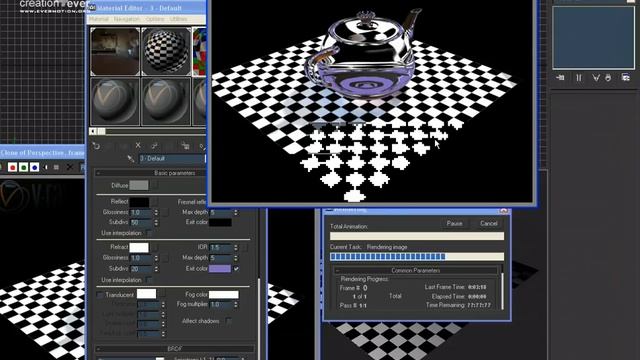This screenshot has height=360, width=640.
Task: Select the checker sphere material sample slot
Action: [166, 51]
